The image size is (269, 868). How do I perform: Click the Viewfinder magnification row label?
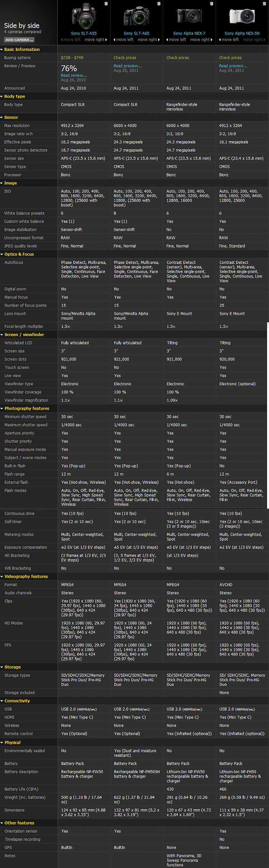pyautogui.click(x=26, y=401)
